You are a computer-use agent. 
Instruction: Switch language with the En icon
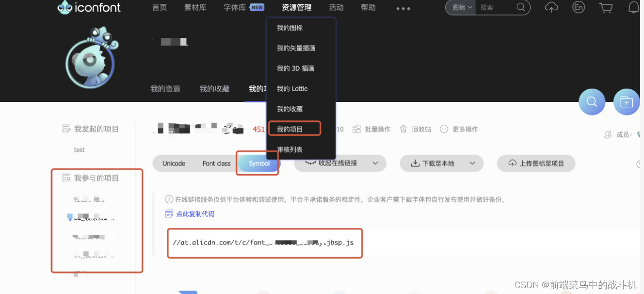click(x=578, y=7)
